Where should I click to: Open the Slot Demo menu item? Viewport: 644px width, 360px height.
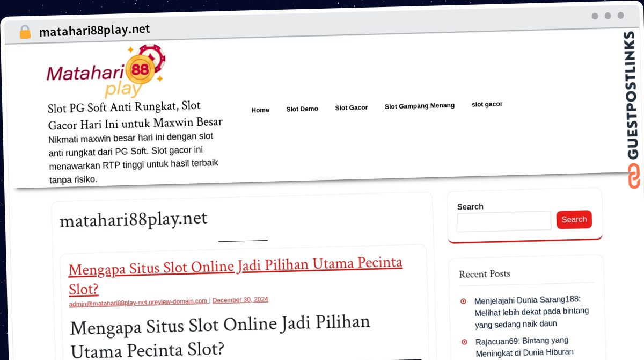(x=302, y=109)
